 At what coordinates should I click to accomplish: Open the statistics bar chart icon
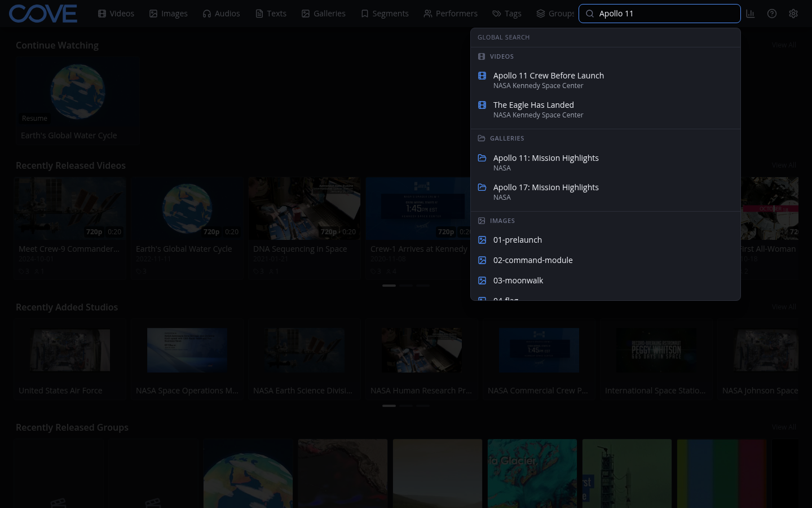[750, 14]
